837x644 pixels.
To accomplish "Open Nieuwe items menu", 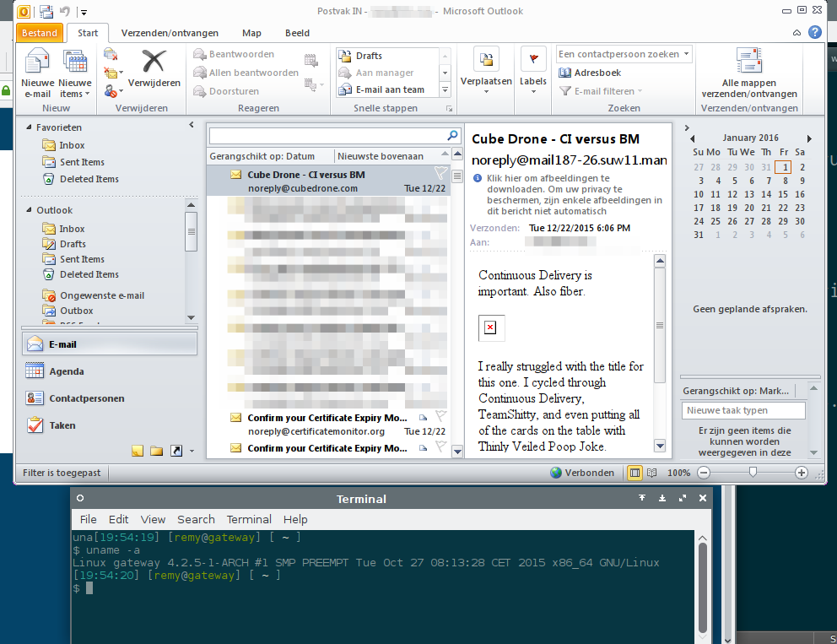I will click(75, 73).
